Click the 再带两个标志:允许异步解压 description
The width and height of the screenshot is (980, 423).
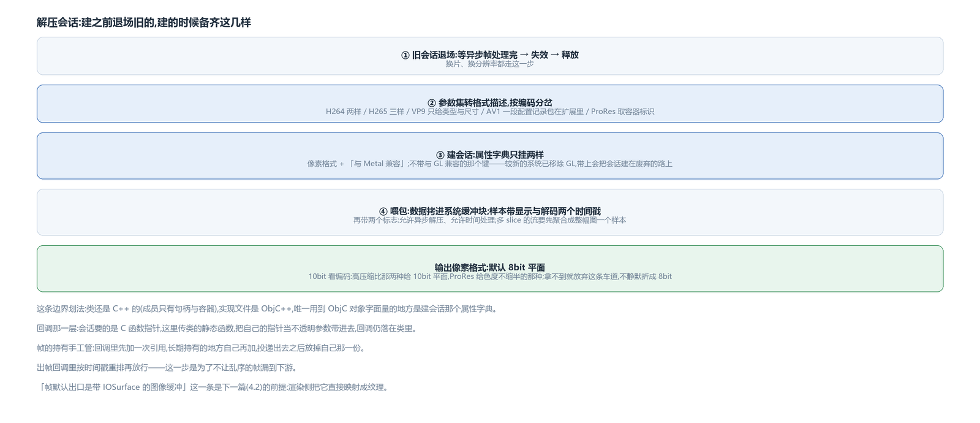[490, 220]
